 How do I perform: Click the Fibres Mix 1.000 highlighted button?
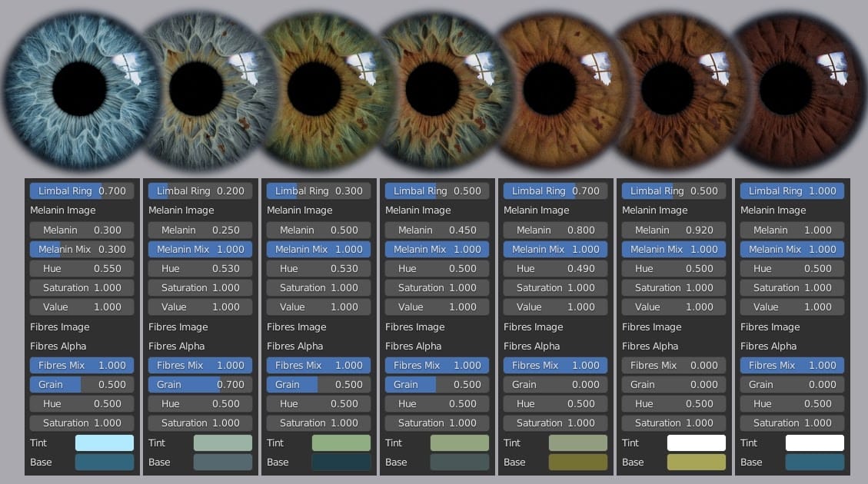(x=81, y=365)
